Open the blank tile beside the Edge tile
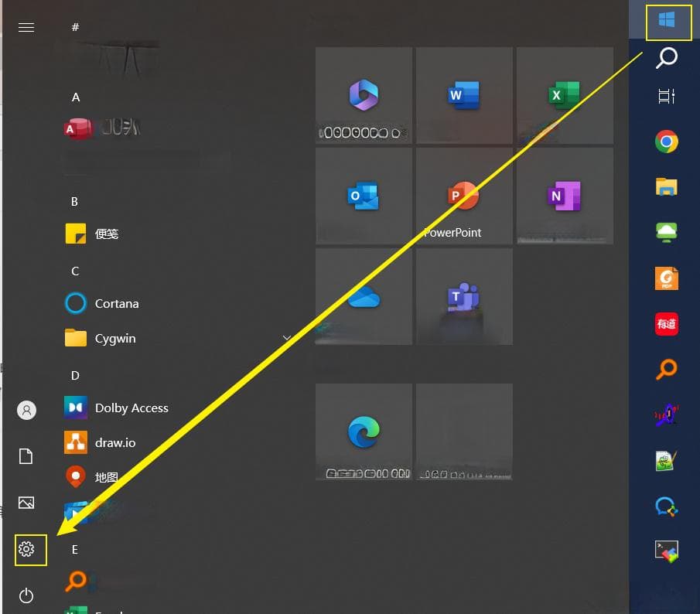 click(x=464, y=432)
